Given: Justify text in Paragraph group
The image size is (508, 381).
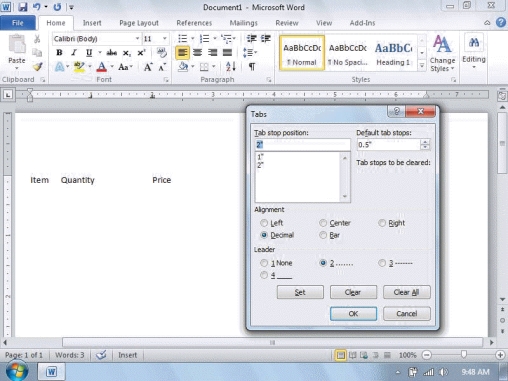Looking at the screenshot, I should [x=227, y=52].
